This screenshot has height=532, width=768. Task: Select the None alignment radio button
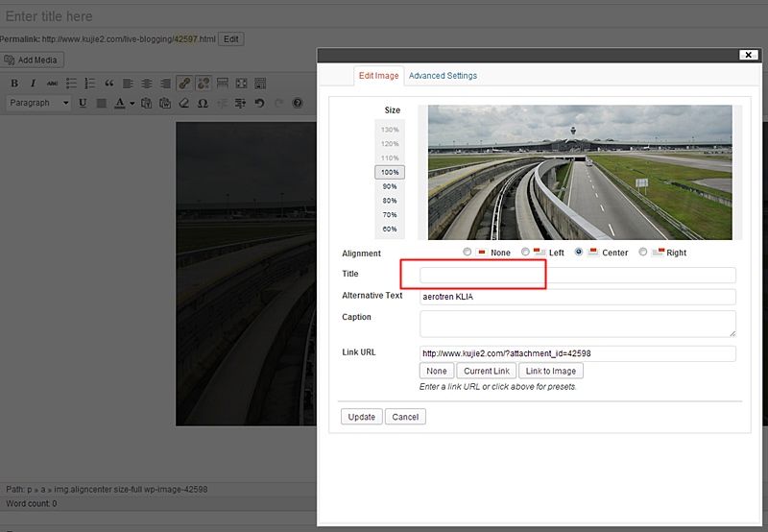[468, 253]
